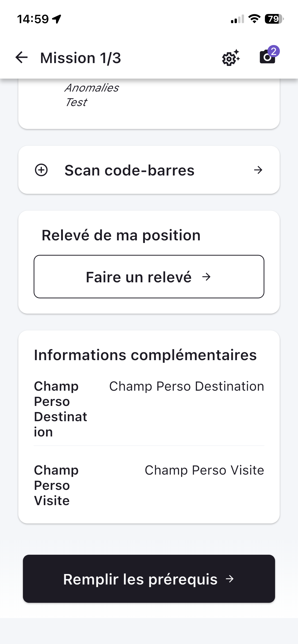Tap the arrow inside Faire un relevé
298x644 pixels.
(x=206, y=277)
